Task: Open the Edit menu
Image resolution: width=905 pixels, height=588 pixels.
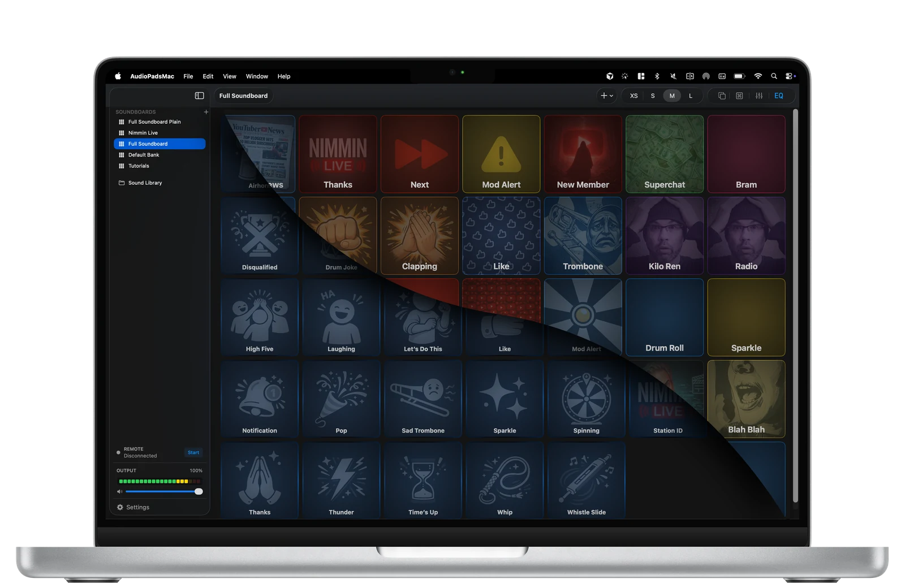Action: (x=208, y=76)
